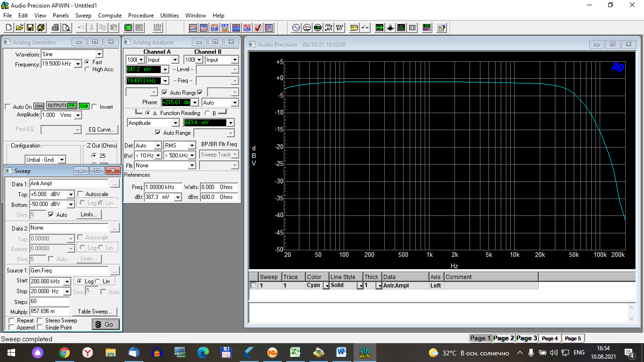The height and width of the screenshot is (362, 644).
Task: Select the High Acc. radio button
Action: click(87, 69)
